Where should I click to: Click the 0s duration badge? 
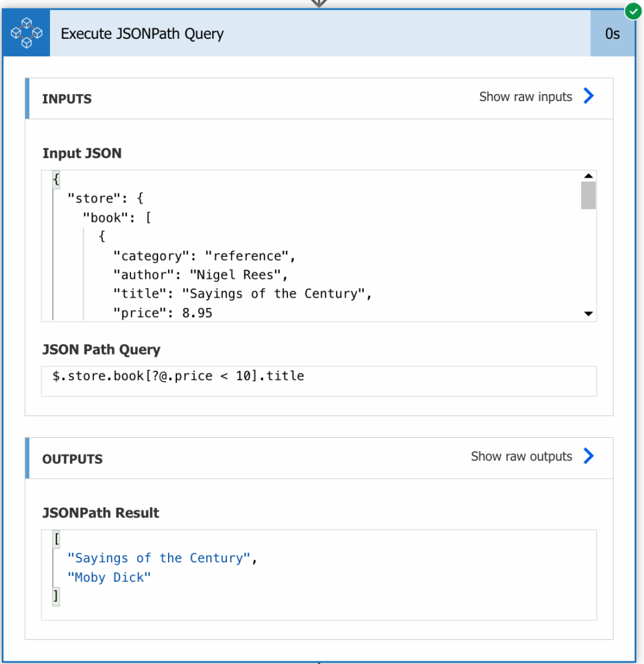click(x=612, y=33)
